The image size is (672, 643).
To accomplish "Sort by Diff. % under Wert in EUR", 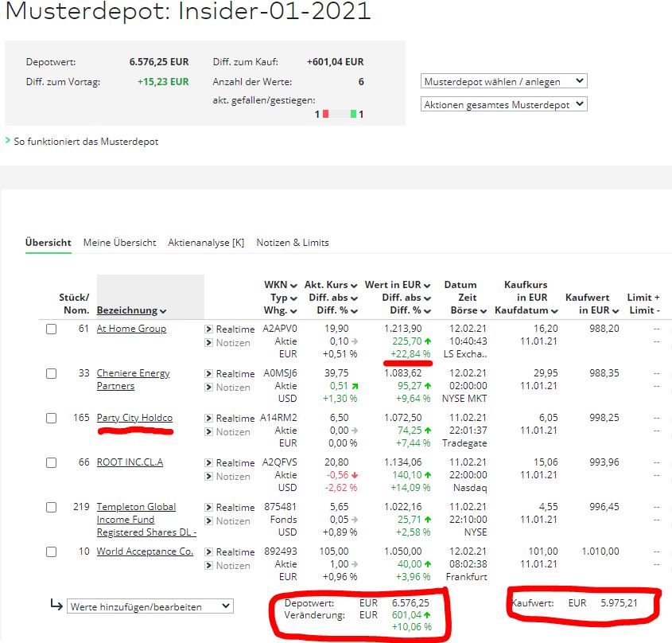I will (410, 310).
